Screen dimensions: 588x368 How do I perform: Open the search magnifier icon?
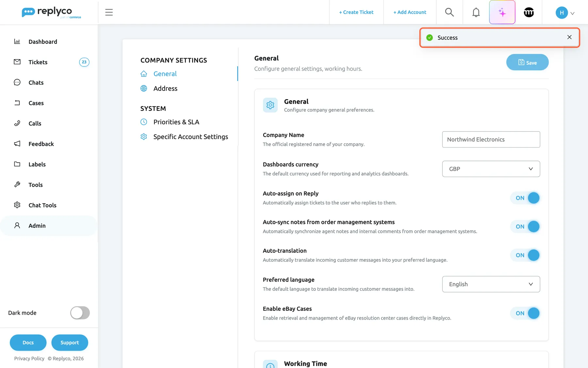(449, 12)
